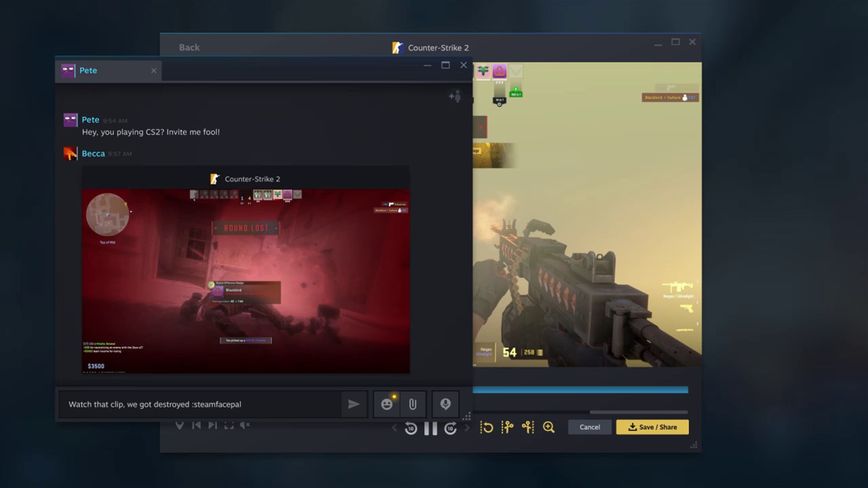Mute the clip audio
The height and width of the screenshot is (488, 868).
point(245,425)
